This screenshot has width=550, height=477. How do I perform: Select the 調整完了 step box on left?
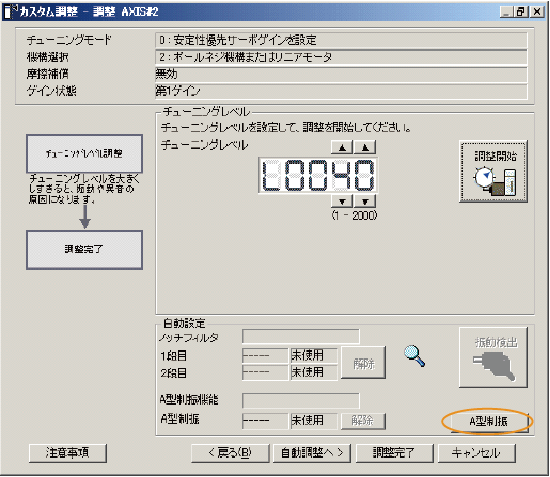point(85,250)
